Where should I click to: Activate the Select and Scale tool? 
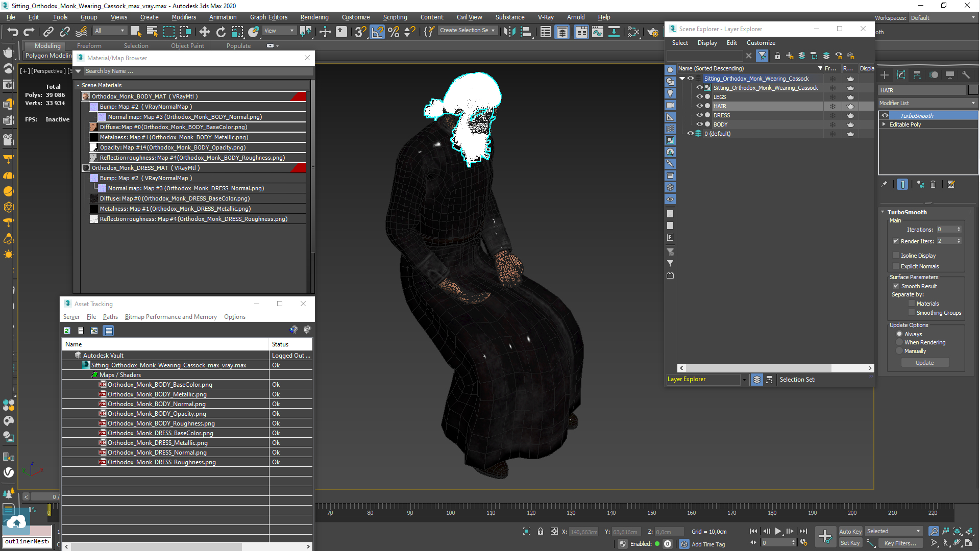(237, 32)
